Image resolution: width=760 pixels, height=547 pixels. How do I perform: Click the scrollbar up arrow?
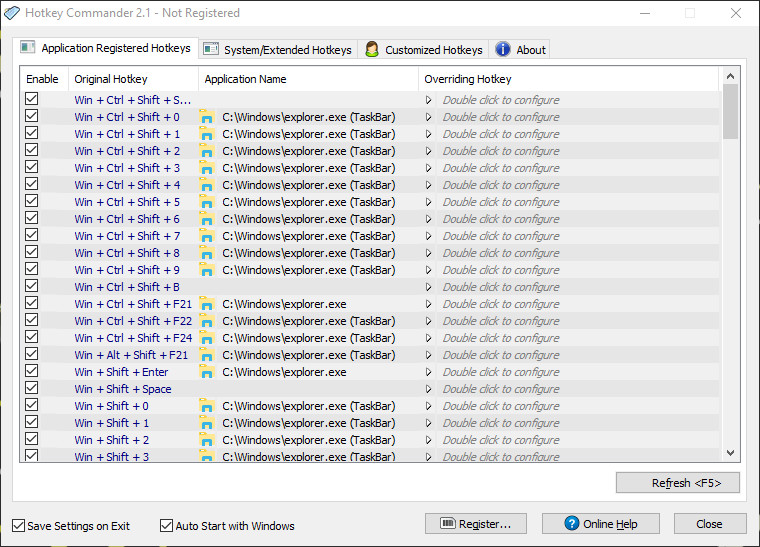[x=730, y=76]
